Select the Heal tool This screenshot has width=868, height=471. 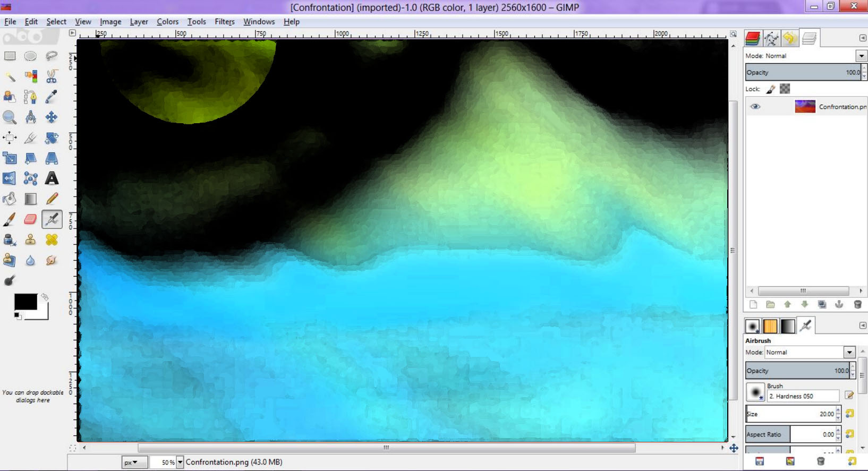point(52,240)
